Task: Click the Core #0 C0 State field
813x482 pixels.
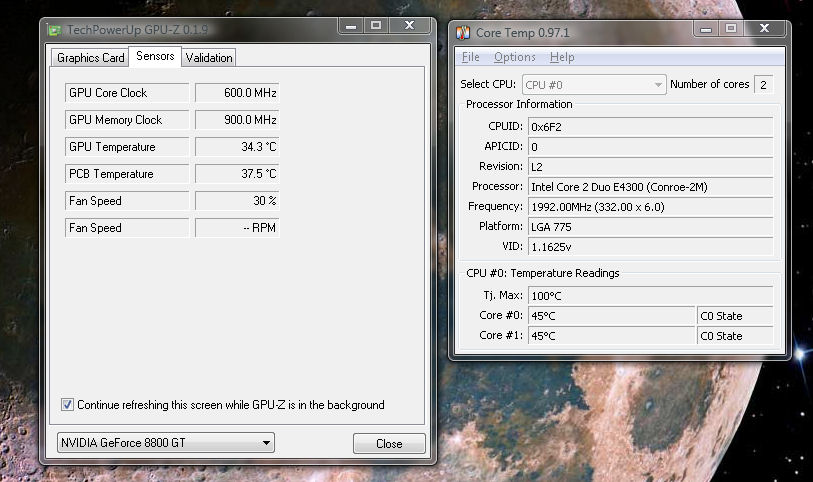Action: tap(735, 316)
